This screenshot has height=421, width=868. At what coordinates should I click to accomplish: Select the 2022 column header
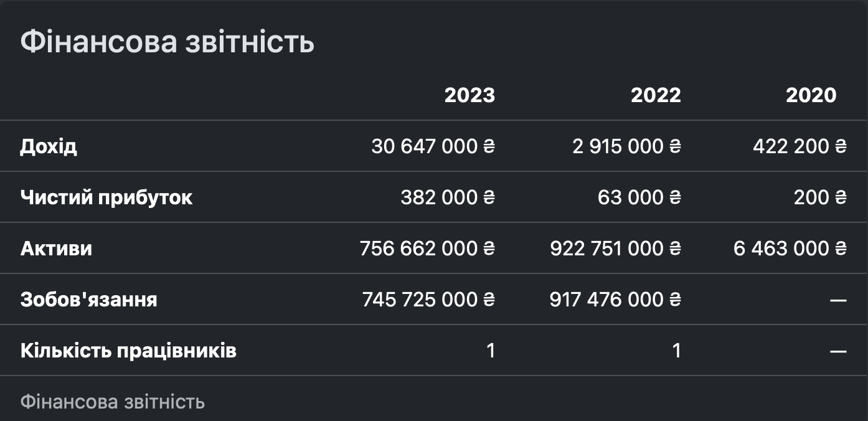click(656, 95)
